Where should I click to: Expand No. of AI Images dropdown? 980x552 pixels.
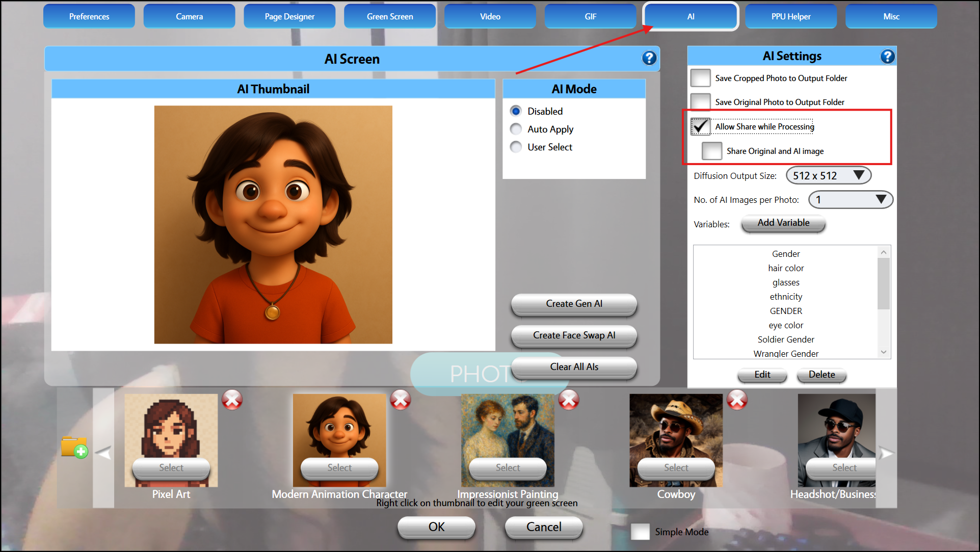point(850,199)
